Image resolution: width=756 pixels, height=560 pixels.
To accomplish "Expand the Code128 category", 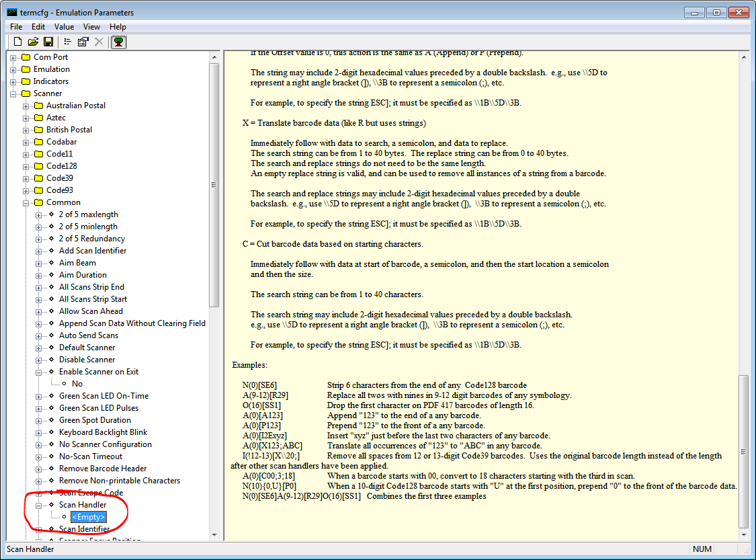I will (26, 165).
